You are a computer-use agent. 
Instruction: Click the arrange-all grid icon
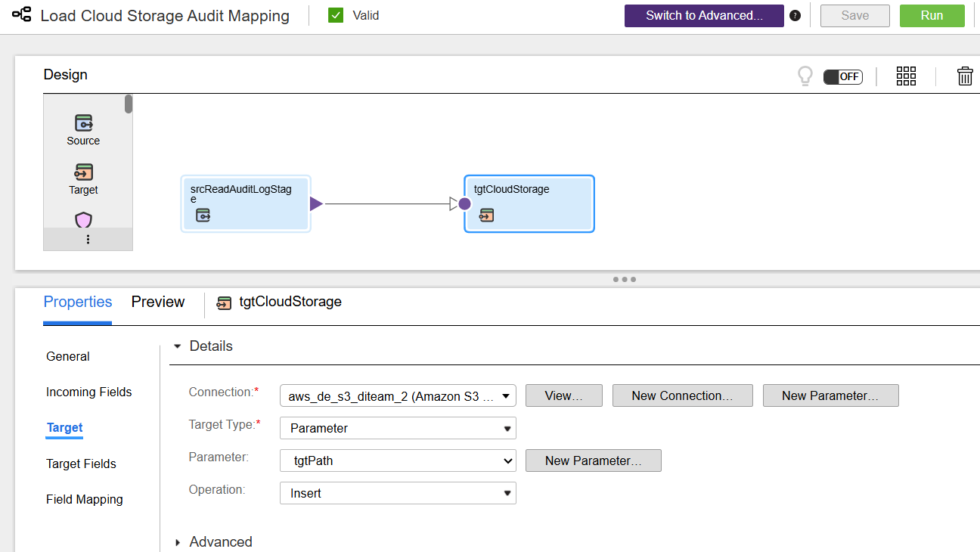click(906, 76)
